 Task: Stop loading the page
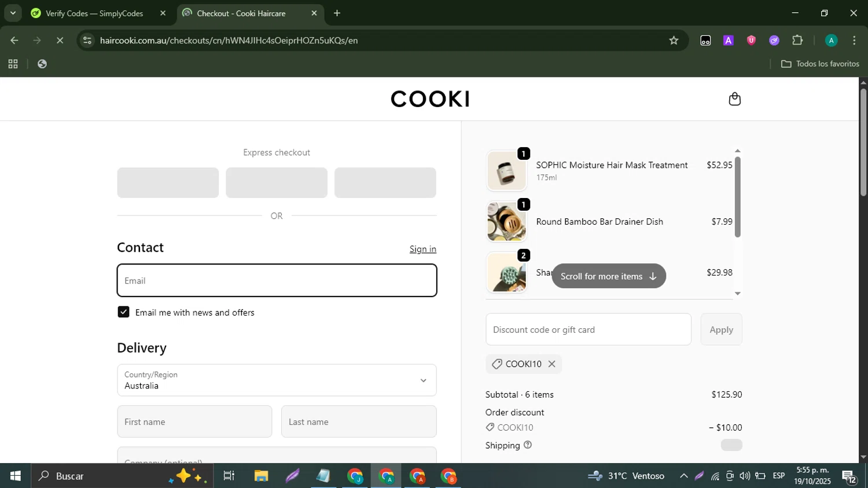click(x=60, y=41)
